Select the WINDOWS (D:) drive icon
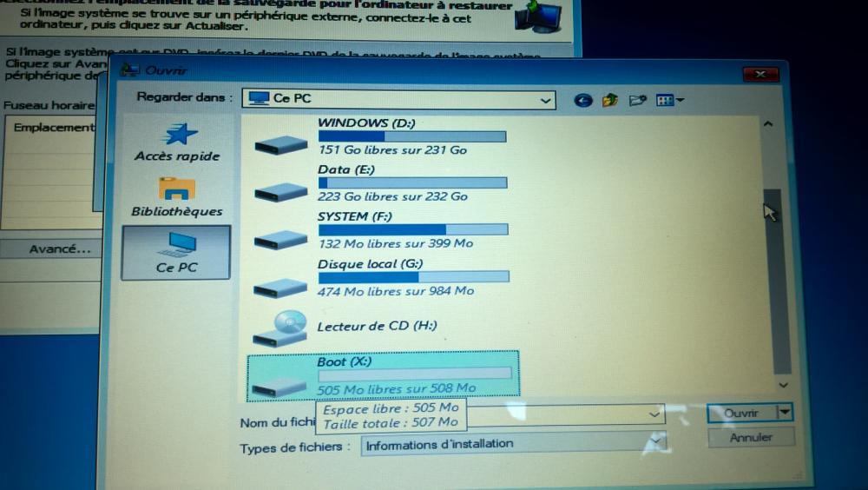The width and height of the screenshot is (868, 490). [281, 145]
